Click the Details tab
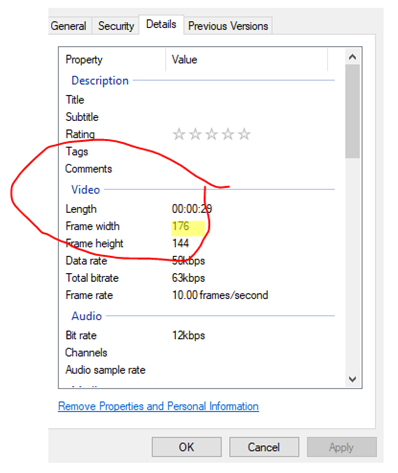 [x=161, y=24]
